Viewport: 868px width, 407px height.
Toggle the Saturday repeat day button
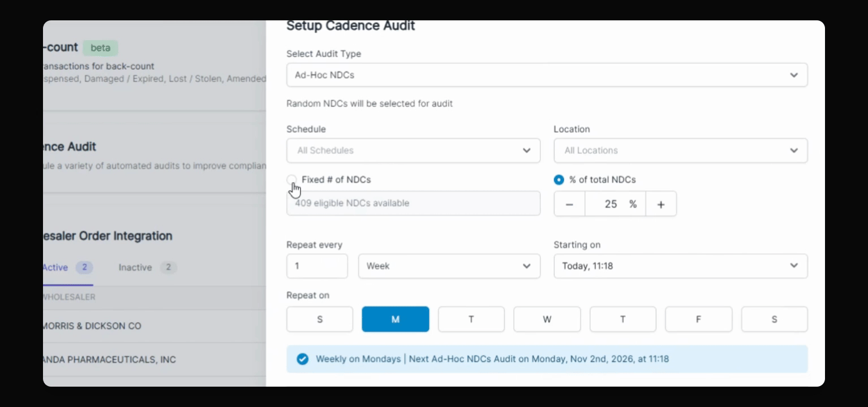(x=775, y=319)
